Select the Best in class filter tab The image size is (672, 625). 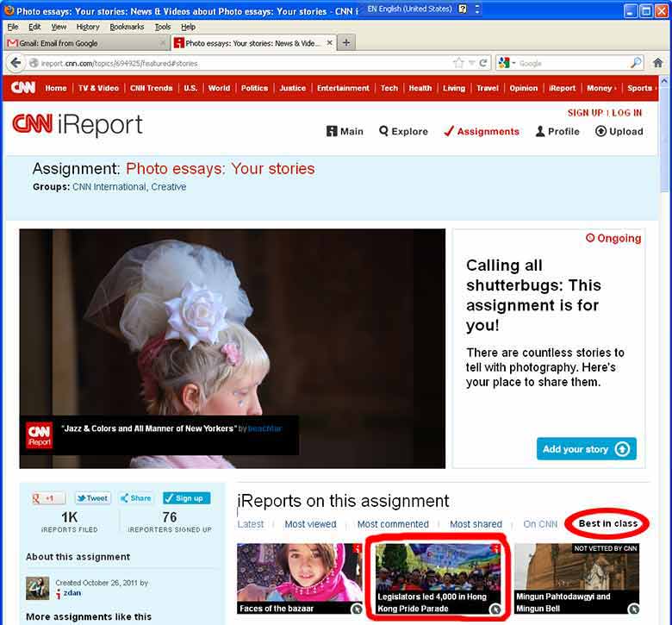608,523
